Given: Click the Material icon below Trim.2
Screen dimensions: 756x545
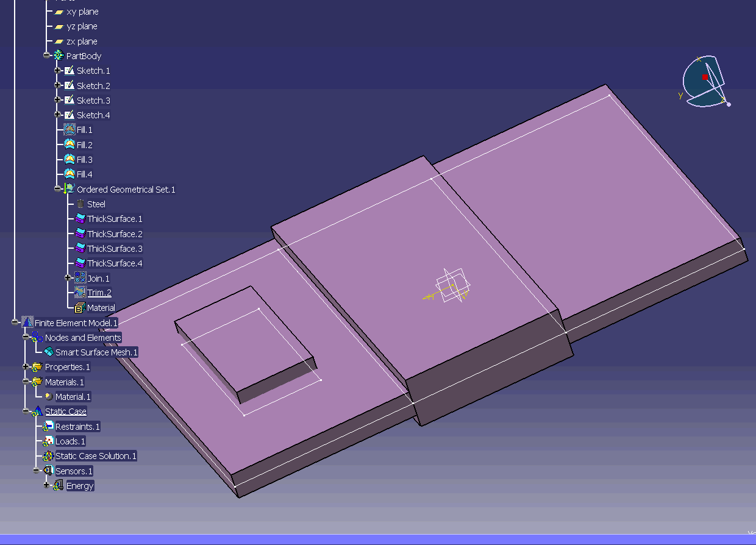Looking at the screenshot, I should point(80,308).
